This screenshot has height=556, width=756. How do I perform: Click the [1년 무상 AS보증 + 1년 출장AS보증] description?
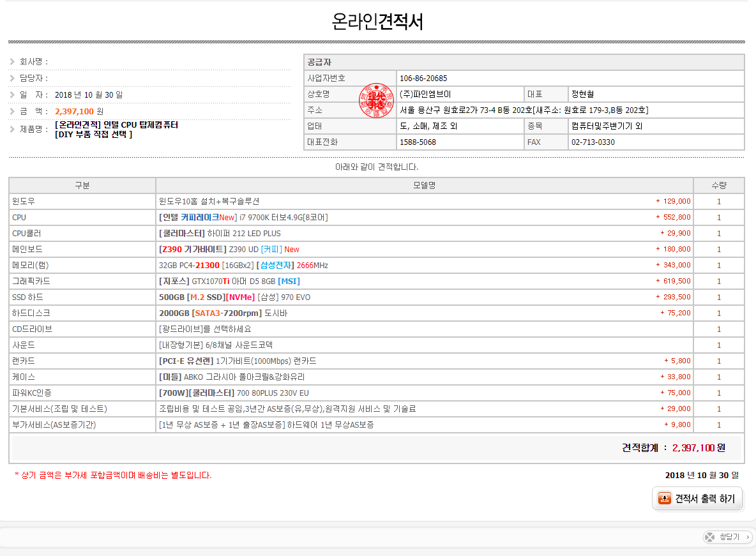tap(267, 425)
